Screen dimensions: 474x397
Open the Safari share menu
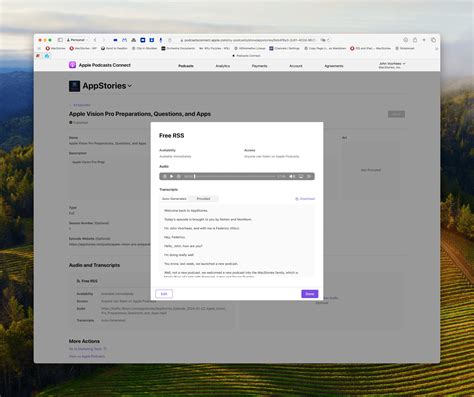[x=415, y=40]
